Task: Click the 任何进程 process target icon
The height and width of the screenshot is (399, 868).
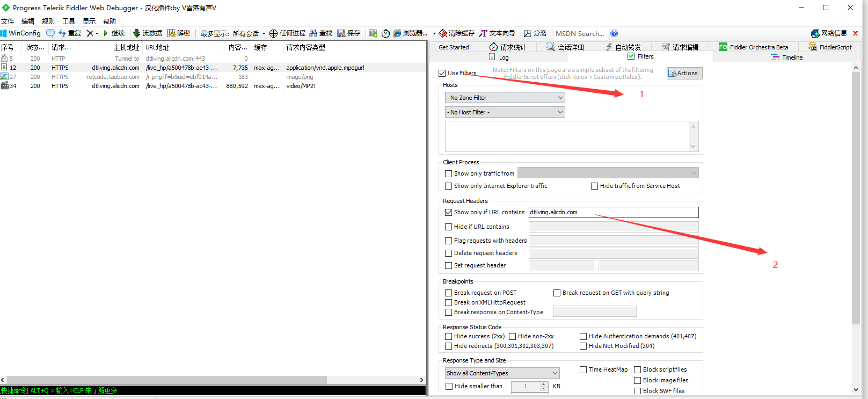Action: point(273,33)
